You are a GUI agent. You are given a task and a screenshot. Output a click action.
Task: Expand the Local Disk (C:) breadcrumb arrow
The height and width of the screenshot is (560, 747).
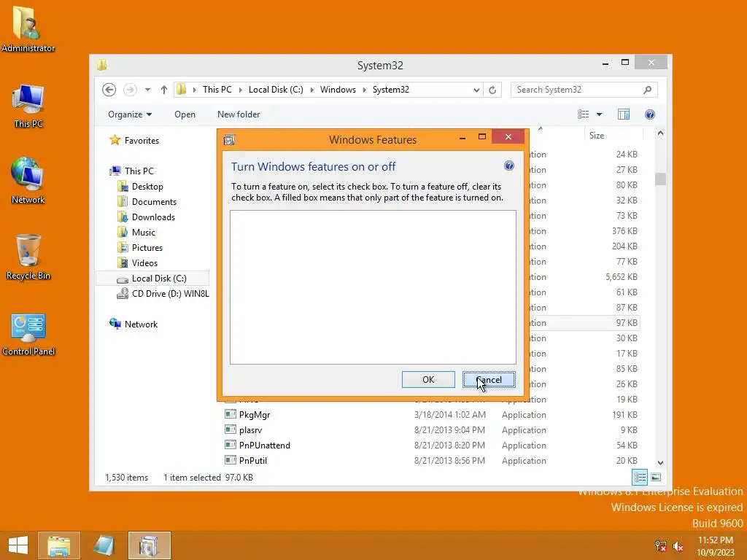(x=311, y=90)
